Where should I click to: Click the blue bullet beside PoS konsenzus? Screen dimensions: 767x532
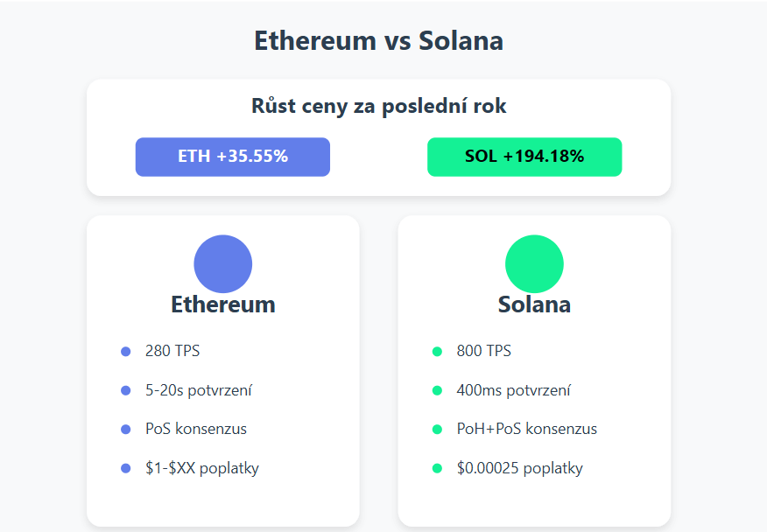pyautogui.click(x=125, y=430)
